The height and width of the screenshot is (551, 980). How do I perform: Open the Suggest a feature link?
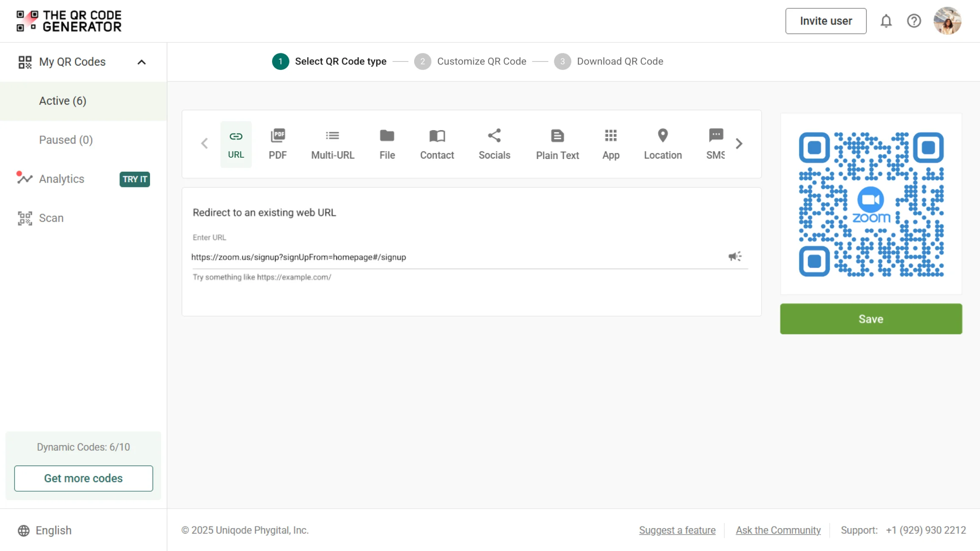[x=677, y=530]
